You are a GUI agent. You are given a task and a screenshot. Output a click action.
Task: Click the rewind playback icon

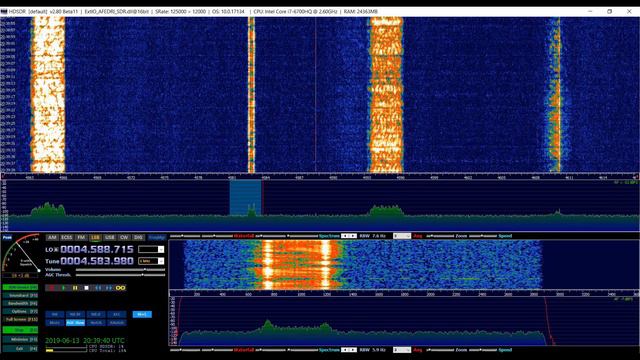click(x=98, y=288)
